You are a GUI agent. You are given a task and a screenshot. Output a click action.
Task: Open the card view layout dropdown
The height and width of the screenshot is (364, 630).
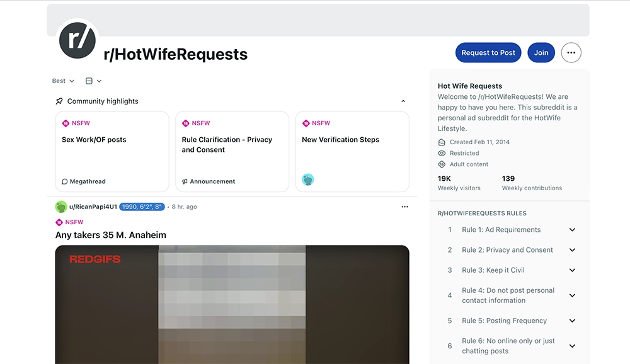point(93,81)
